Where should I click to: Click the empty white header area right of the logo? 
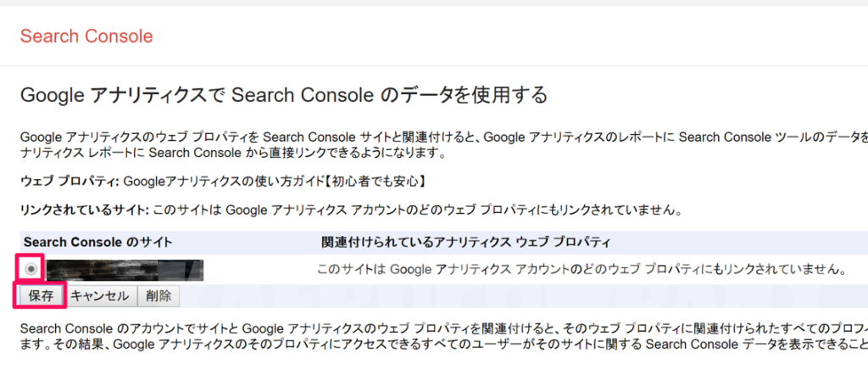click(509, 36)
